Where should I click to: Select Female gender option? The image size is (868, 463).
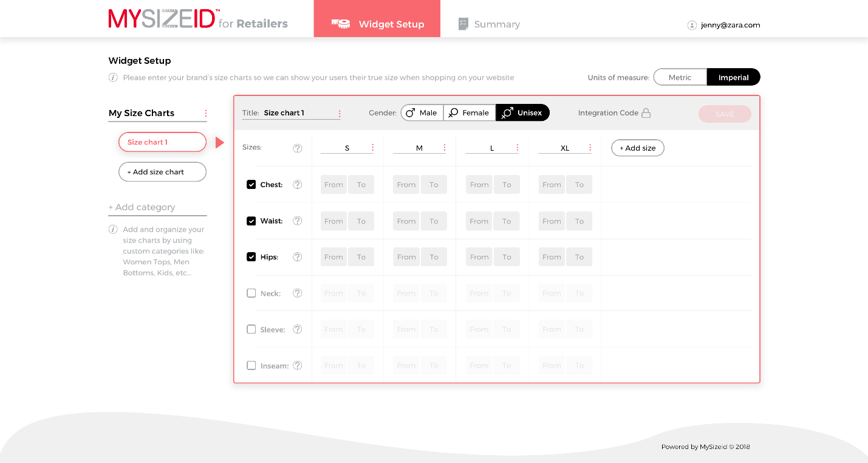coord(469,113)
